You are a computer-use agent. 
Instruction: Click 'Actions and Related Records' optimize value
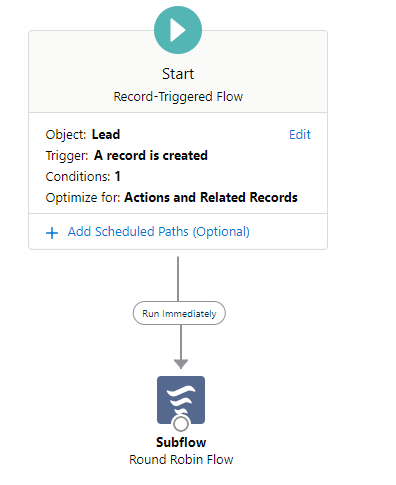211,197
